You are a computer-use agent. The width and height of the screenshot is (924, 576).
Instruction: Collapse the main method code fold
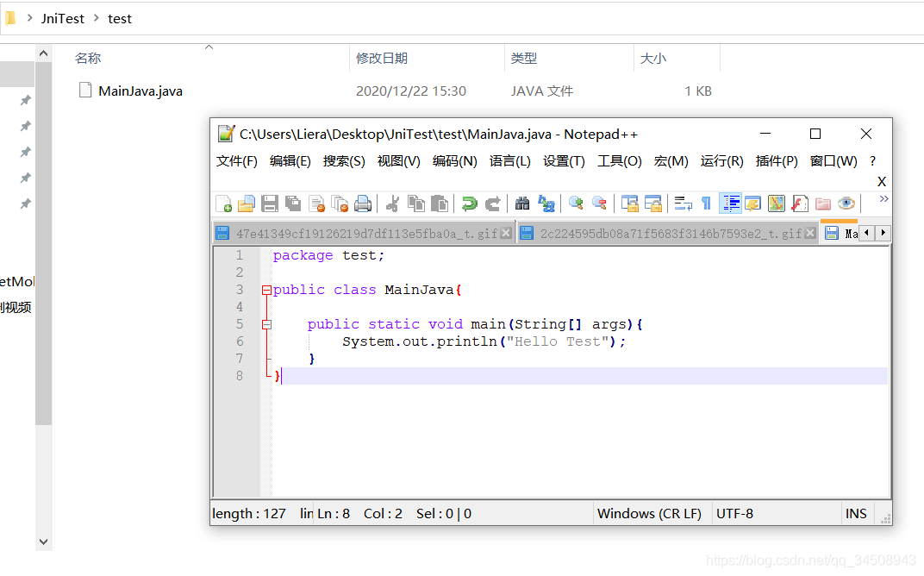click(267, 324)
